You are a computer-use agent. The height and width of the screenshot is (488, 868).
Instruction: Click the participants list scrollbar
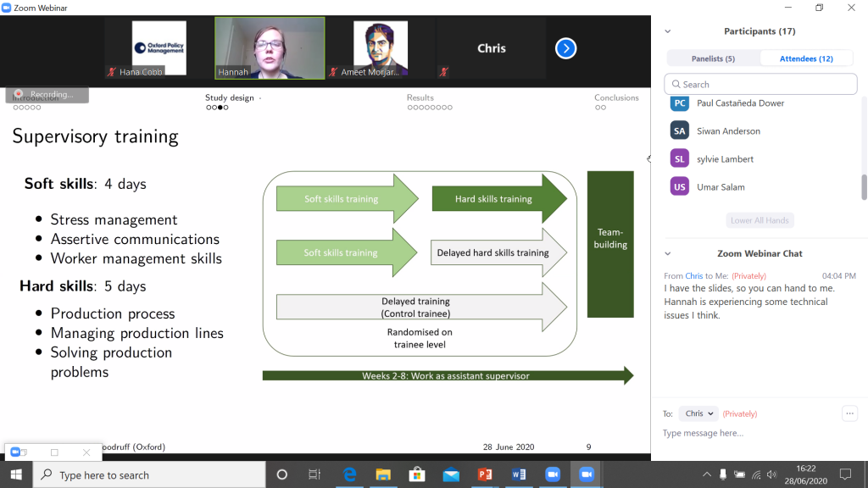[x=864, y=187]
